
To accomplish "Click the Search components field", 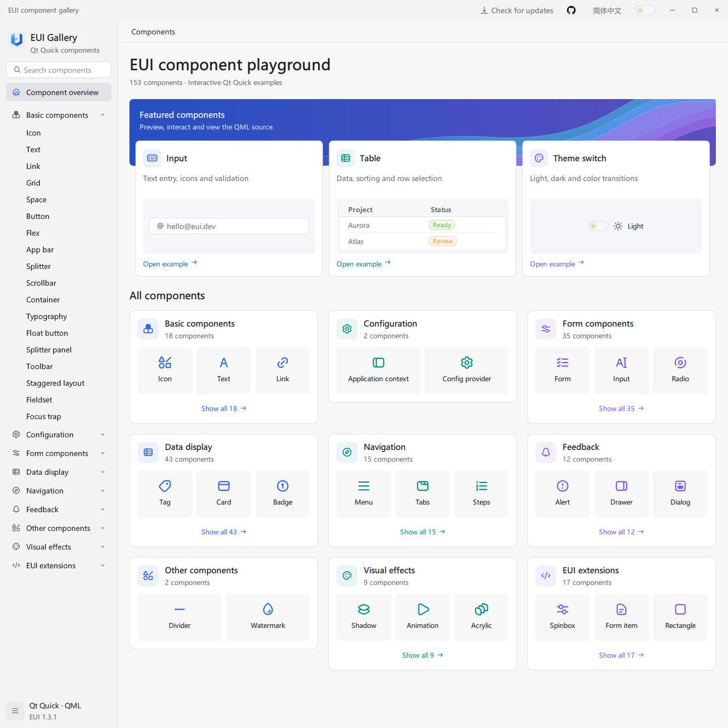I will point(59,70).
